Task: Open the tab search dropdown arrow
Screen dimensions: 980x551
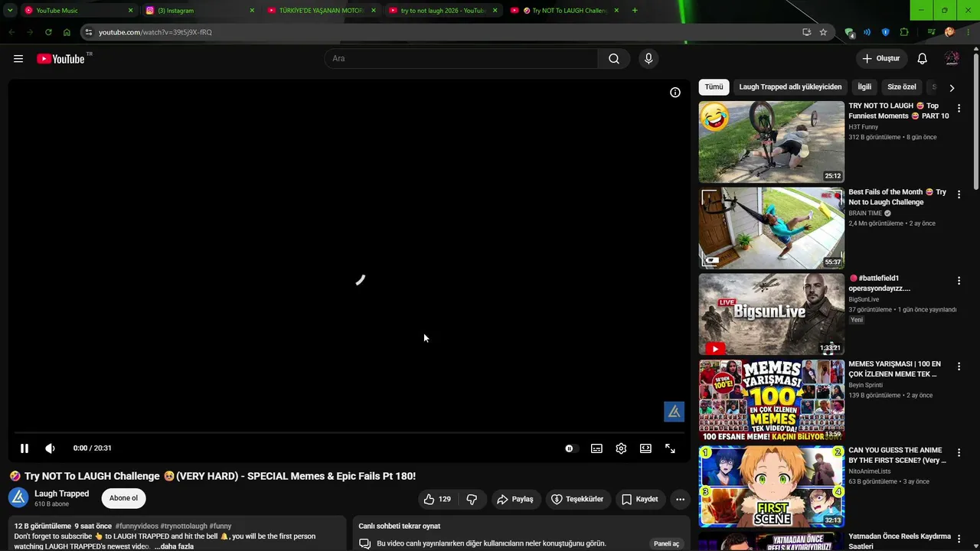Action: (10, 11)
